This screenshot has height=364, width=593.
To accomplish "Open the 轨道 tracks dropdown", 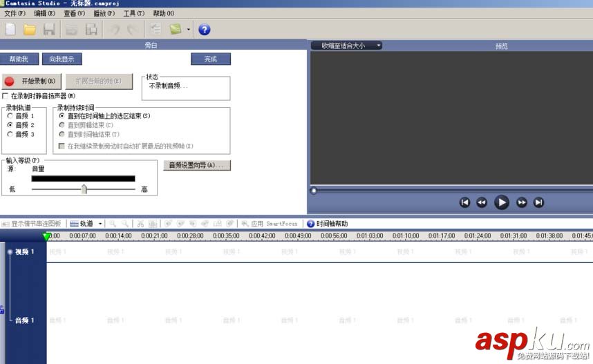I will [86, 224].
